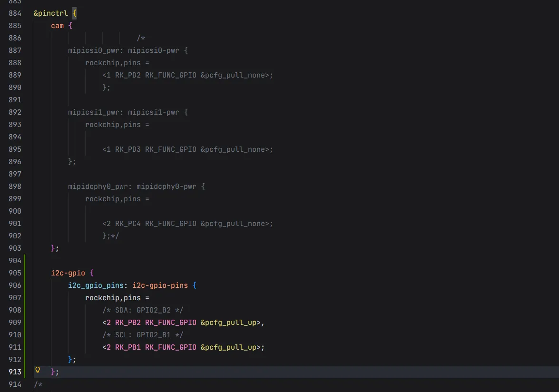Click the i2c_gpio_pins label
The image size is (559, 392).
(96, 285)
